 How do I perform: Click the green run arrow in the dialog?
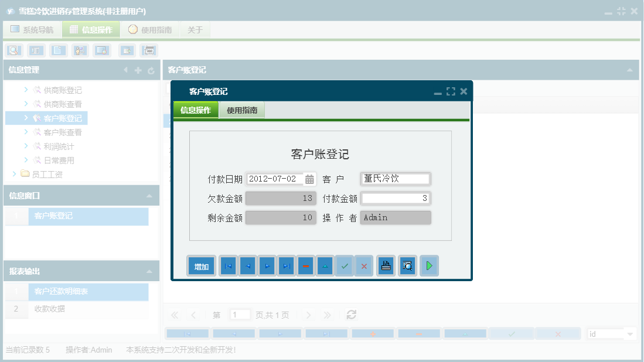pos(430,265)
